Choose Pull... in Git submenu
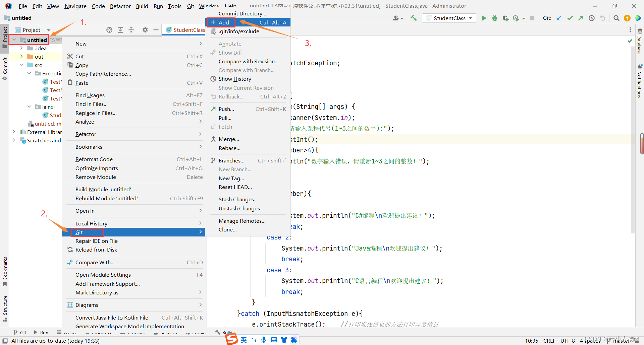Viewport: 644px width, 345px height. [248, 118]
